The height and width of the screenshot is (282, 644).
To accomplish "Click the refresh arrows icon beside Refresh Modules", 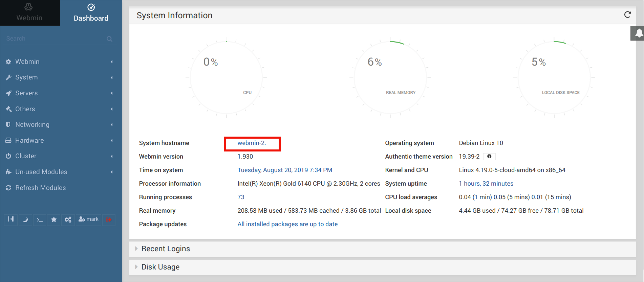I will point(8,188).
